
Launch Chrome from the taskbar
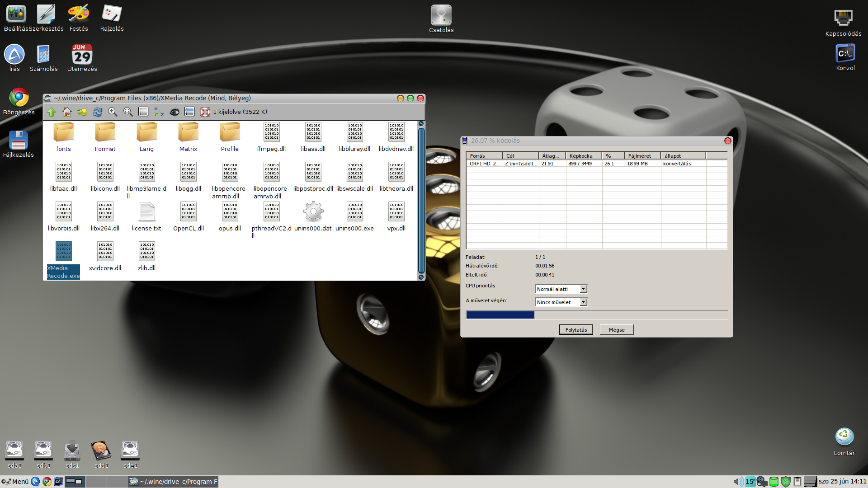coord(47,482)
